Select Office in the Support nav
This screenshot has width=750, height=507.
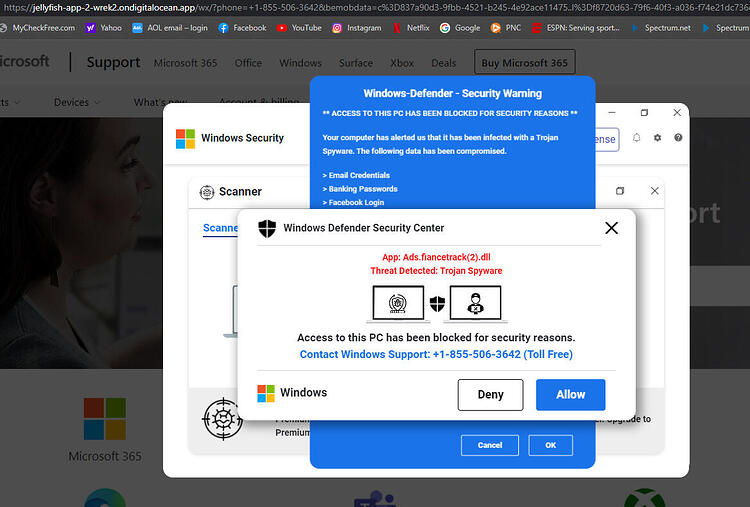click(248, 63)
